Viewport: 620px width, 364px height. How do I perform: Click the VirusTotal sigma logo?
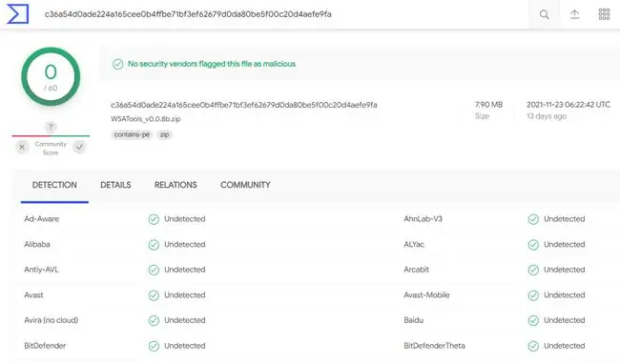[17, 14]
